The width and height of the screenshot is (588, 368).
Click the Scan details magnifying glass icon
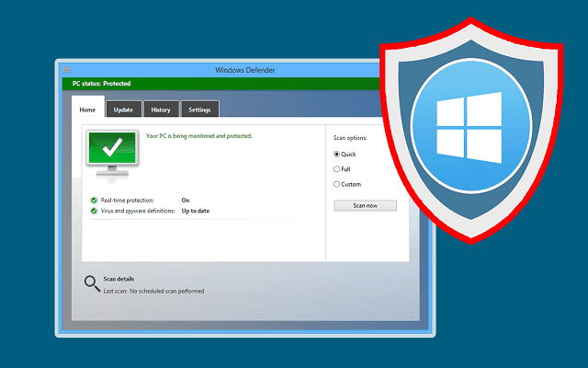[92, 283]
